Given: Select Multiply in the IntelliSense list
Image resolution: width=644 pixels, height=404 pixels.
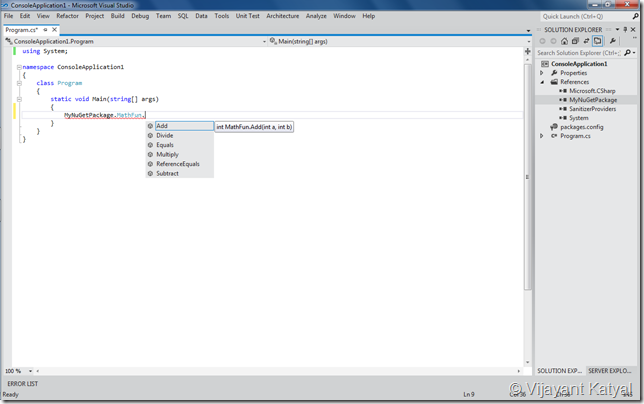Looking at the screenshot, I should click(x=180, y=154).
